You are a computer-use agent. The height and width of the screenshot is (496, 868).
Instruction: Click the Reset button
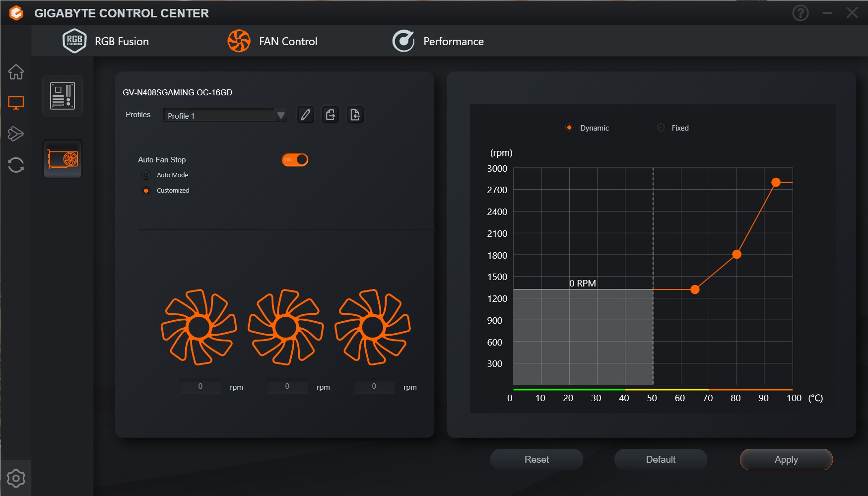pyautogui.click(x=536, y=459)
